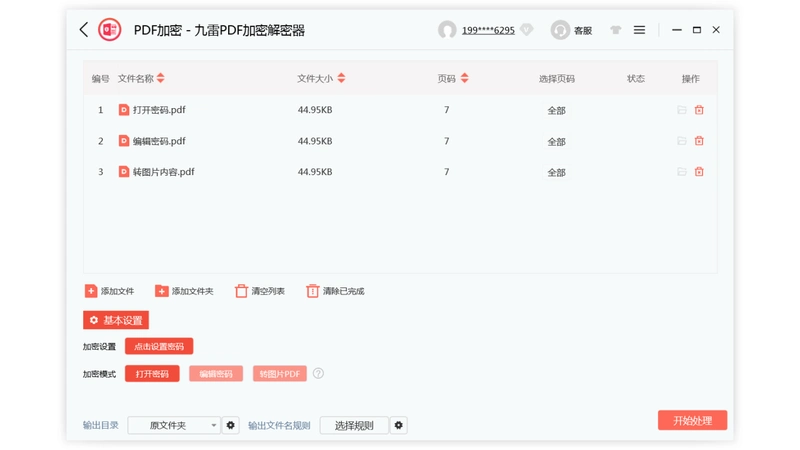Delete 打开密码.pdf with its trash icon
The image size is (800, 450).
tap(699, 110)
